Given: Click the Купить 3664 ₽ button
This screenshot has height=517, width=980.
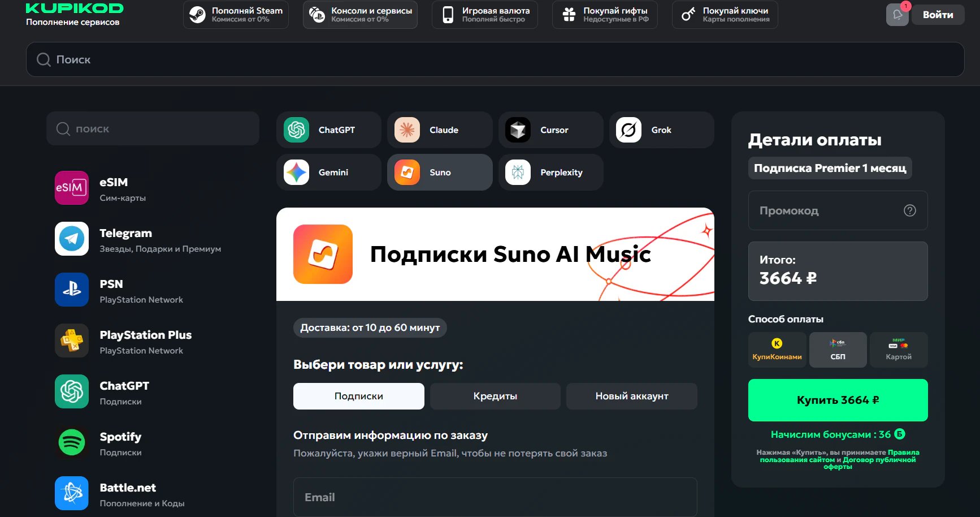Looking at the screenshot, I should (x=838, y=400).
